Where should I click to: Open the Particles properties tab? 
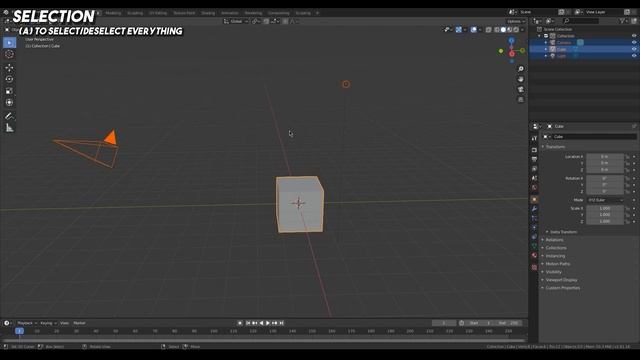tap(534, 218)
